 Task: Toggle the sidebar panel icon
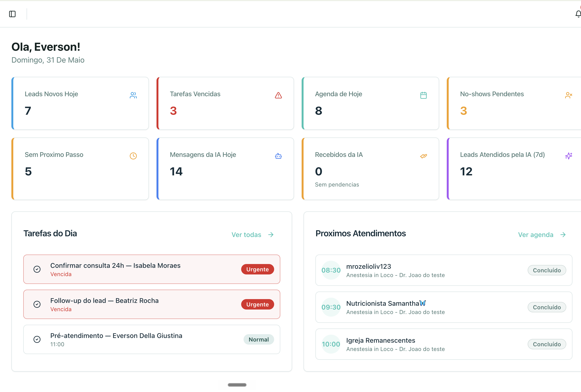(x=12, y=14)
